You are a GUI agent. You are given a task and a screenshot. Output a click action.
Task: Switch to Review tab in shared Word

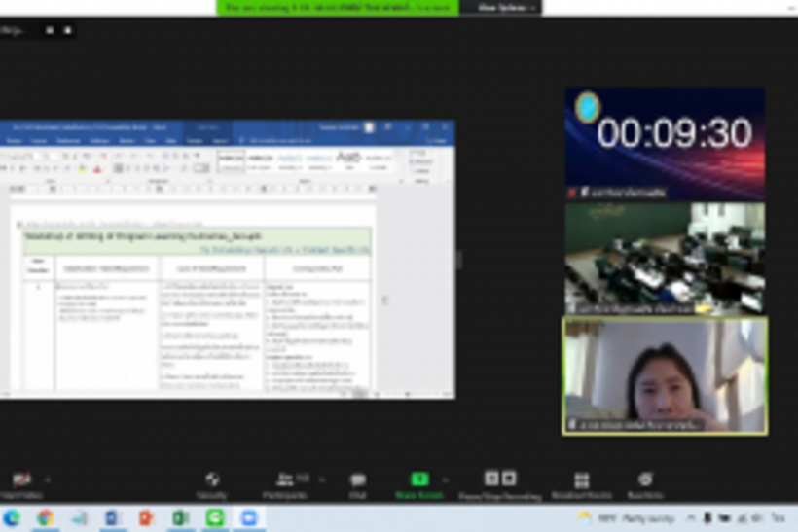[127, 140]
